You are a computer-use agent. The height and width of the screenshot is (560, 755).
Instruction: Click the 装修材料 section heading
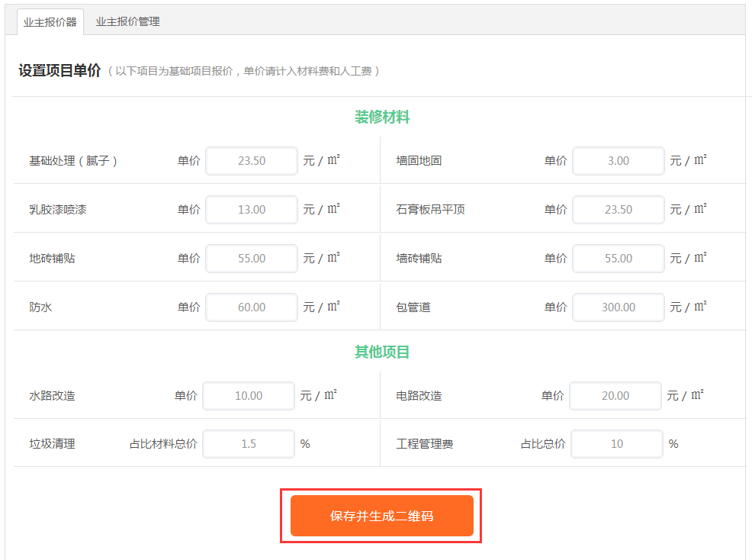coord(382,117)
